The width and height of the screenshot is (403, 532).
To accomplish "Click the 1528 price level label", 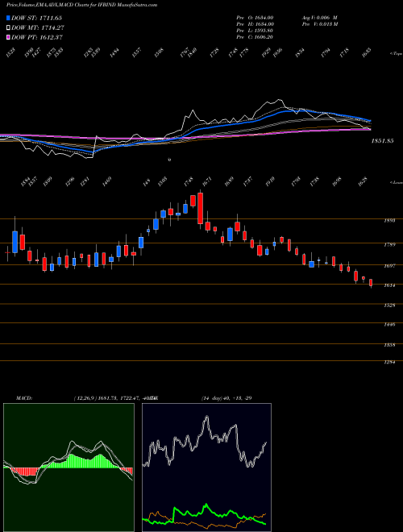I will (x=389, y=305).
